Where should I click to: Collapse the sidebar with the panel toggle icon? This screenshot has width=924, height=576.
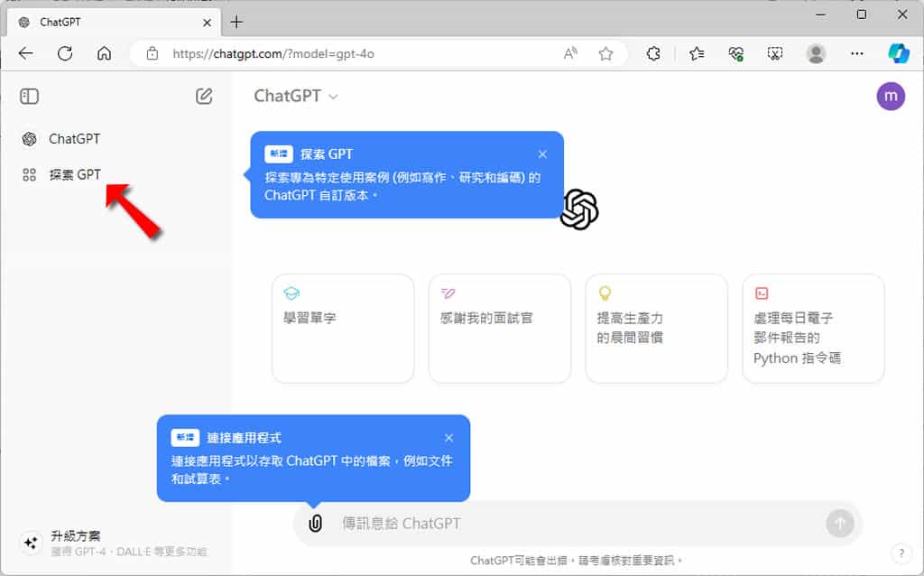pos(30,96)
